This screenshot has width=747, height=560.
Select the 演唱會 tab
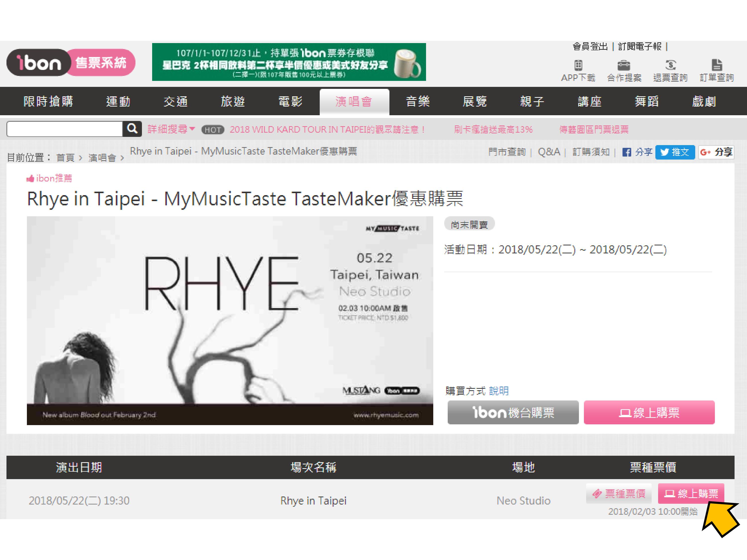click(x=354, y=102)
